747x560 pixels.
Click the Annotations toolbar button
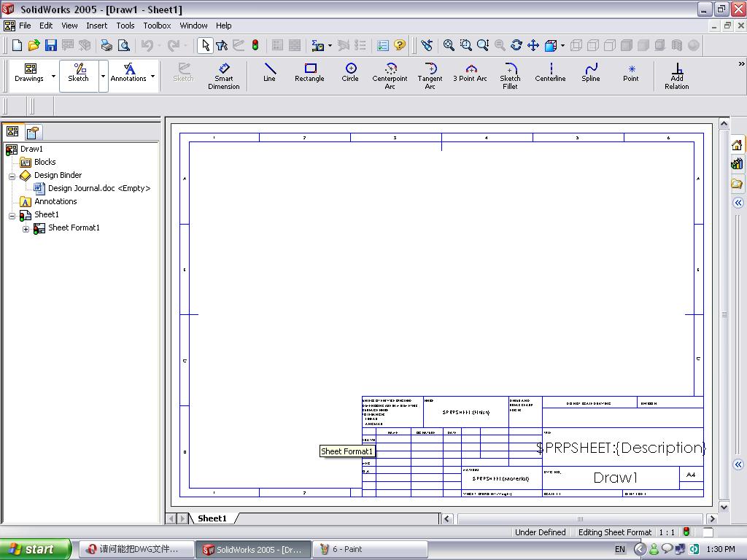tap(128, 73)
